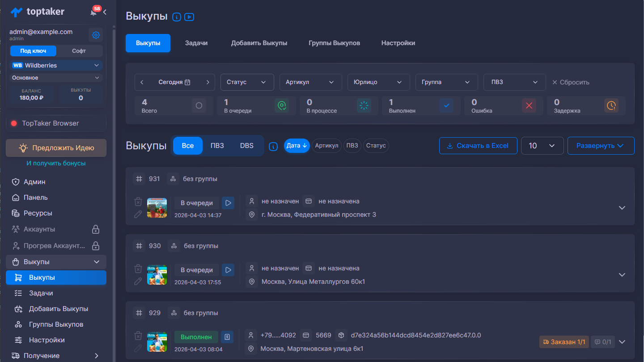Open the Статус filter dropdown

point(247,82)
